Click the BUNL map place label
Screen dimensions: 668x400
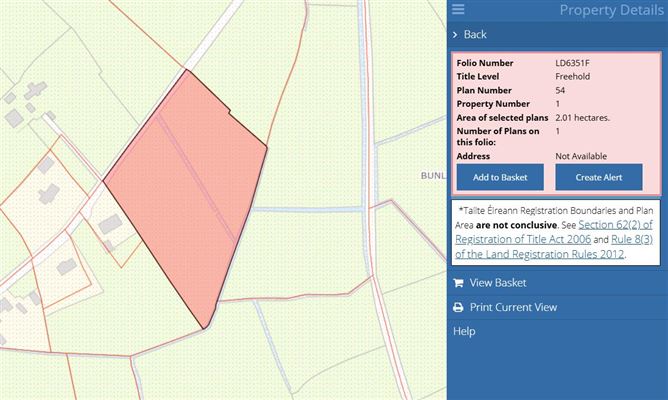coord(433,176)
